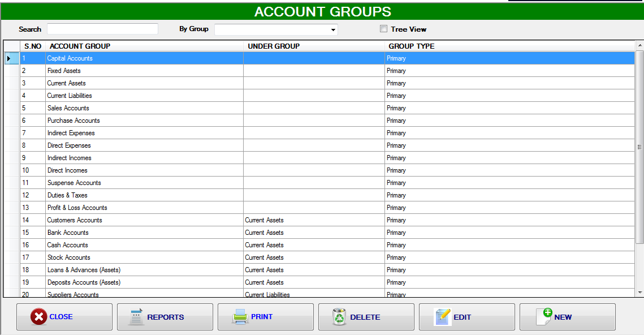This screenshot has height=335, width=644.
Task: Click the reports document icon
Action: click(136, 316)
